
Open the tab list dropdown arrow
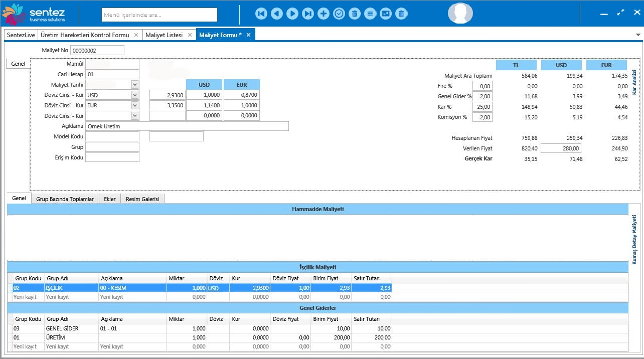tap(638, 35)
